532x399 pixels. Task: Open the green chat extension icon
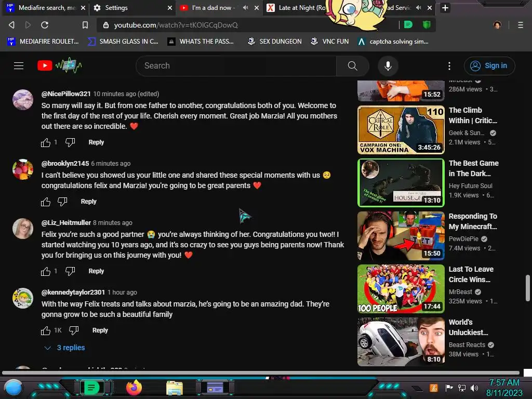point(408,25)
